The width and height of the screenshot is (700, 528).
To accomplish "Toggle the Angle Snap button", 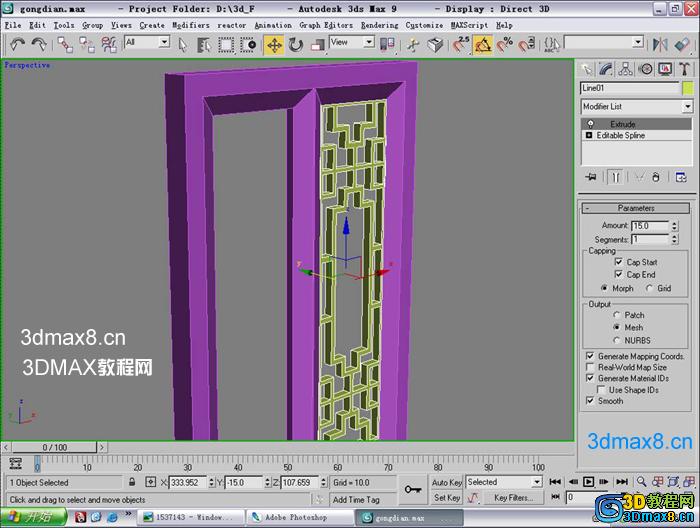I will coord(483,45).
